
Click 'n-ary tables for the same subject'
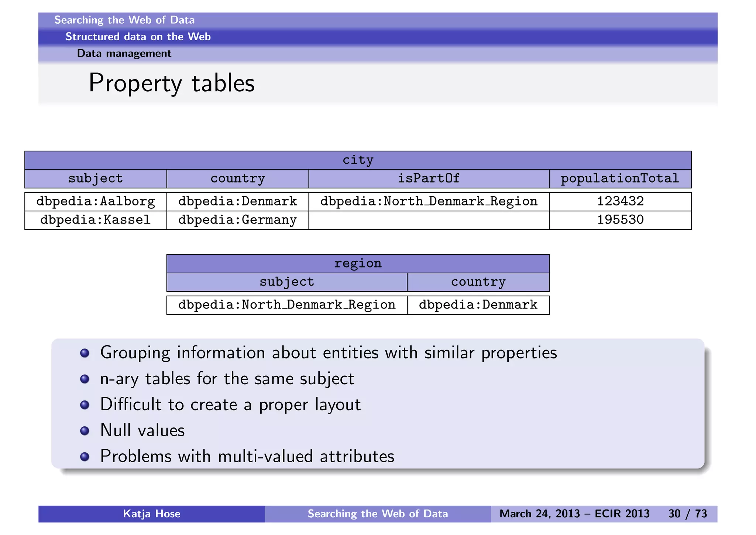pos(227,379)
